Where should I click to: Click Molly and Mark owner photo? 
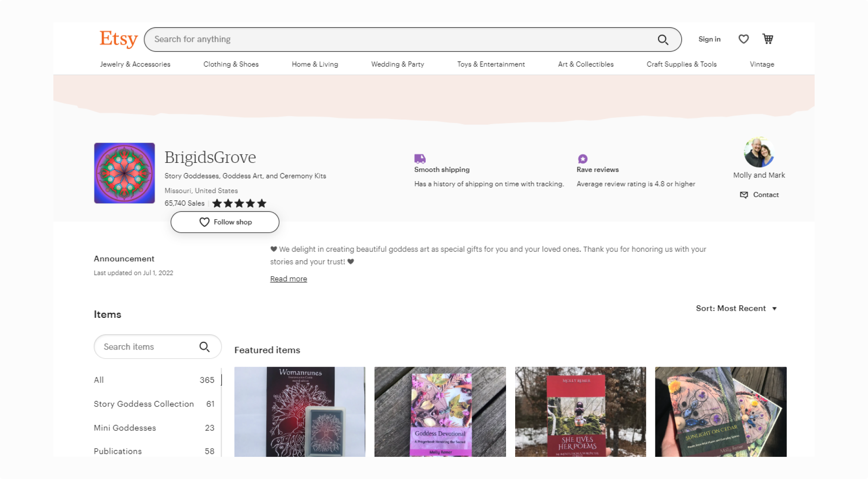click(759, 152)
